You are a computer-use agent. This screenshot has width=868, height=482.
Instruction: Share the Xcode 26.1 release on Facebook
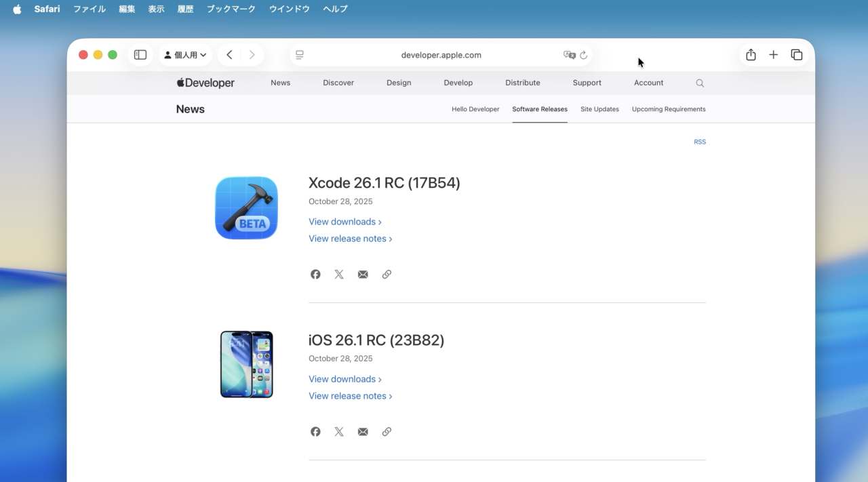click(315, 274)
